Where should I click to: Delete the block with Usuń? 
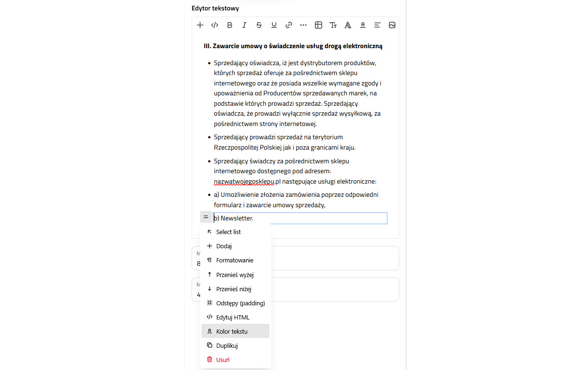tap(223, 360)
